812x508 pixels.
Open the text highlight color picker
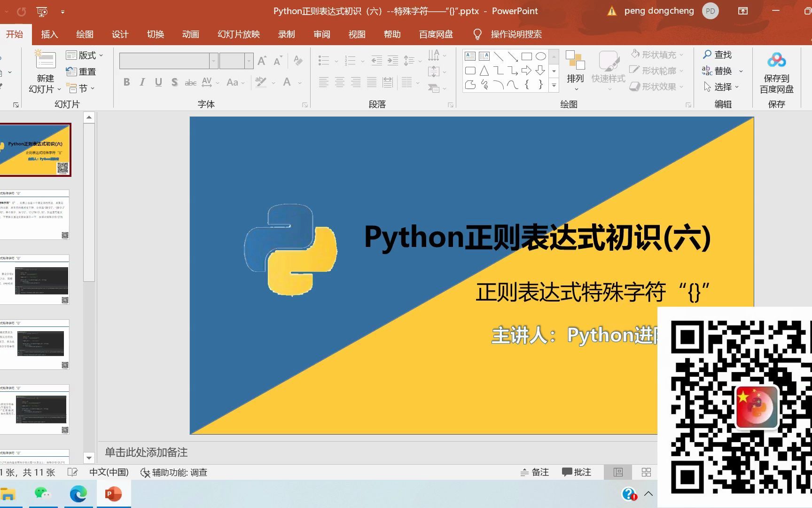[x=261, y=82]
